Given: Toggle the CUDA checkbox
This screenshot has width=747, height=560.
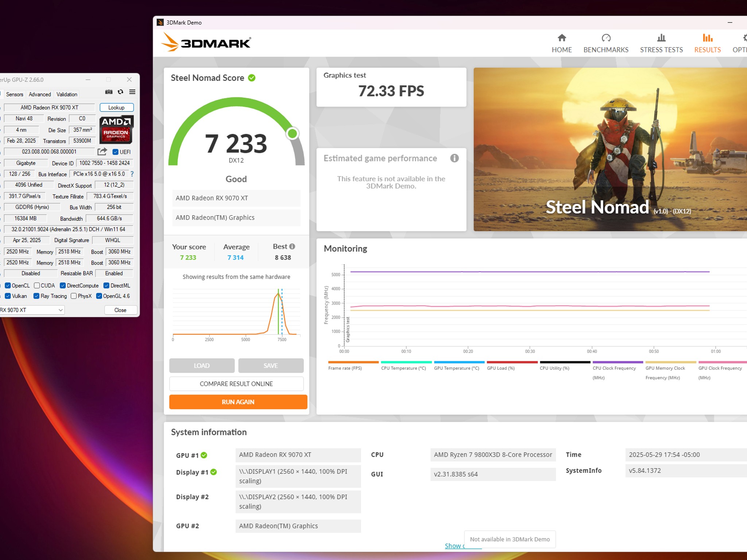Looking at the screenshot, I should point(36,285).
